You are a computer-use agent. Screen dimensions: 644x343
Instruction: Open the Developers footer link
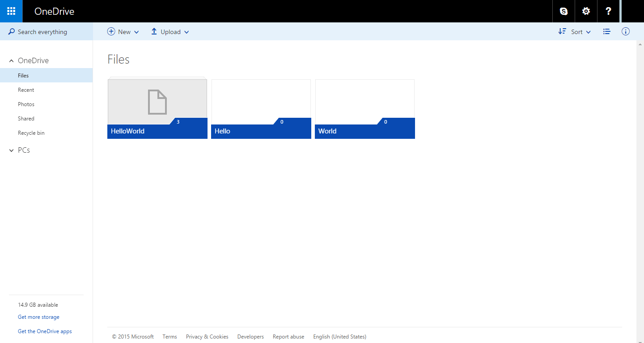250,337
